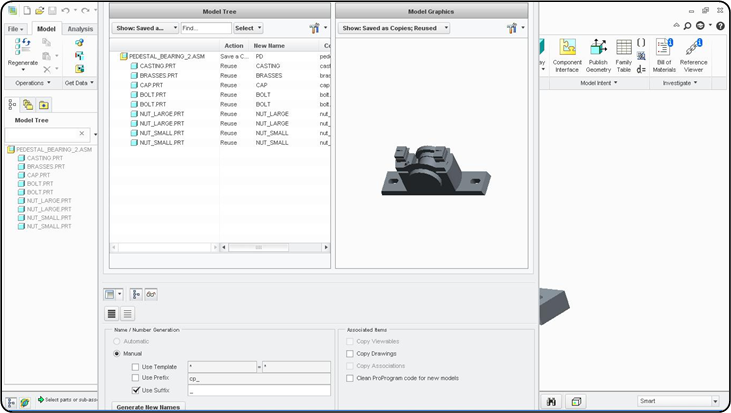The height and width of the screenshot is (413, 731).
Task: Select the Model Tree navigator tab icon
Action: [x=13, y=105]
